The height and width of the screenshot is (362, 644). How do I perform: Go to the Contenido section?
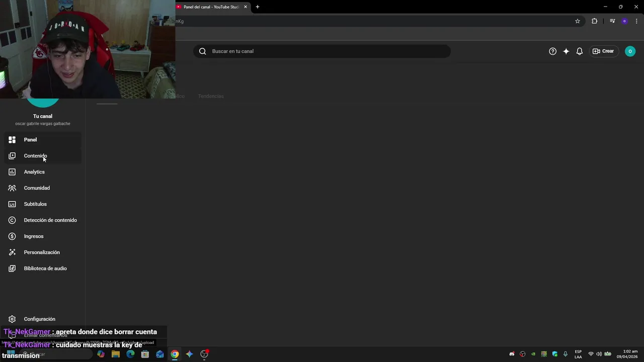coord(43,156)
